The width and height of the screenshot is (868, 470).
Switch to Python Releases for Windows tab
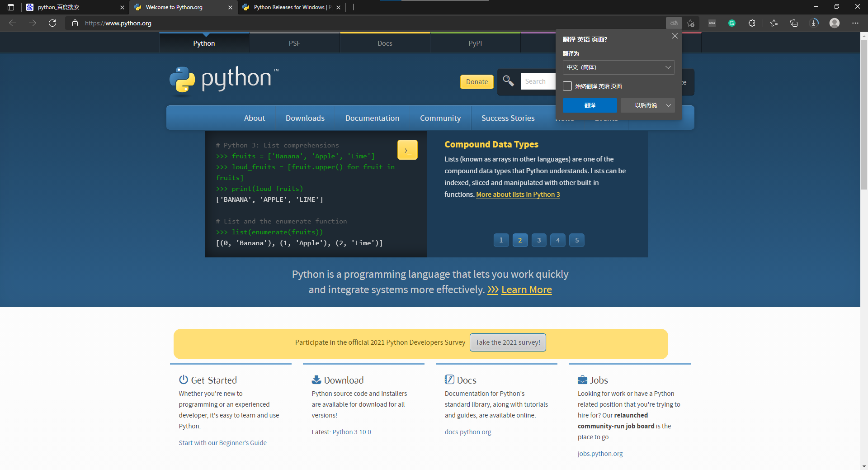tap(292, 7)
